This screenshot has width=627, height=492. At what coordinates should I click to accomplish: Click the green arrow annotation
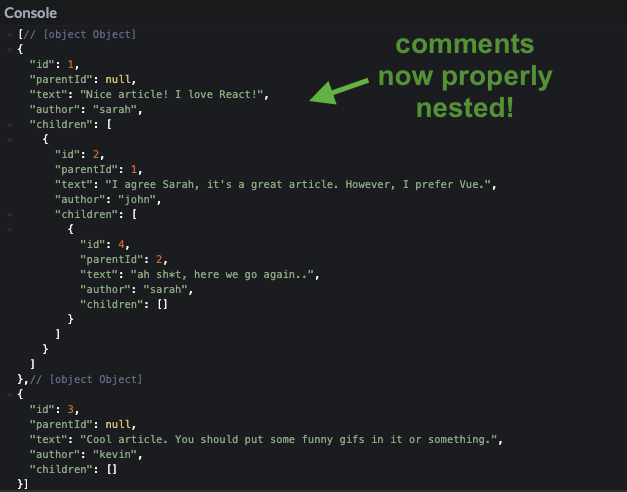pyautogui.click(x=339, y=91)
